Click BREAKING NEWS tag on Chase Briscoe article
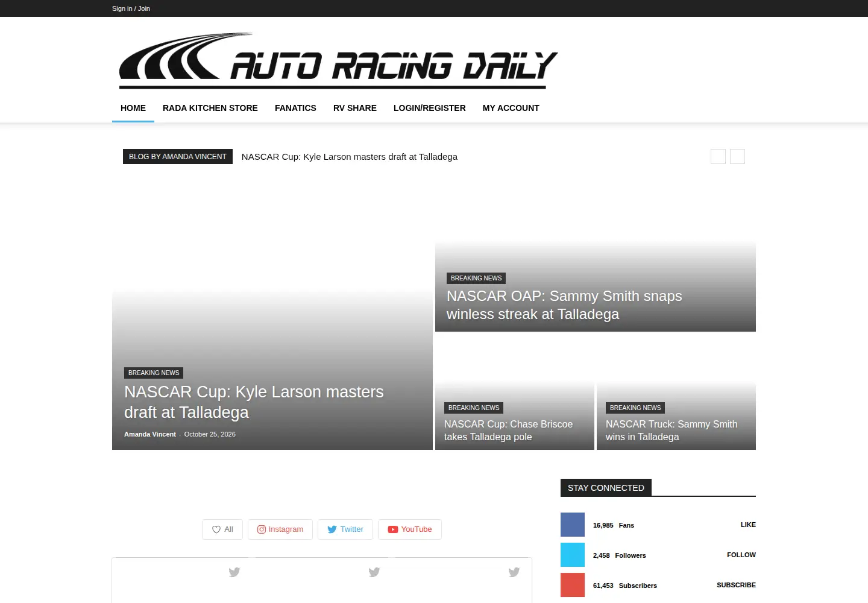This screenshot has width=868, height=603. coord(474,408)
